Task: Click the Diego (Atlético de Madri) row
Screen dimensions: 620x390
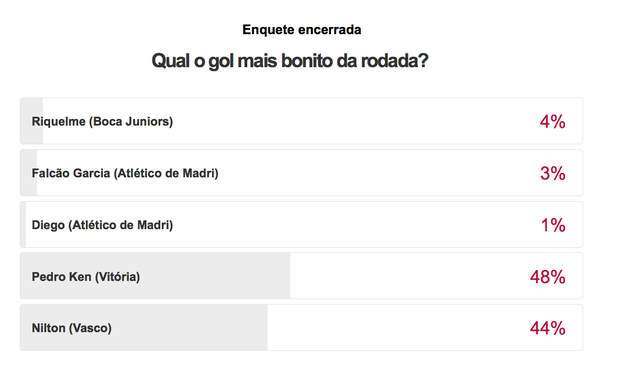Action: [x=301, y=225]
